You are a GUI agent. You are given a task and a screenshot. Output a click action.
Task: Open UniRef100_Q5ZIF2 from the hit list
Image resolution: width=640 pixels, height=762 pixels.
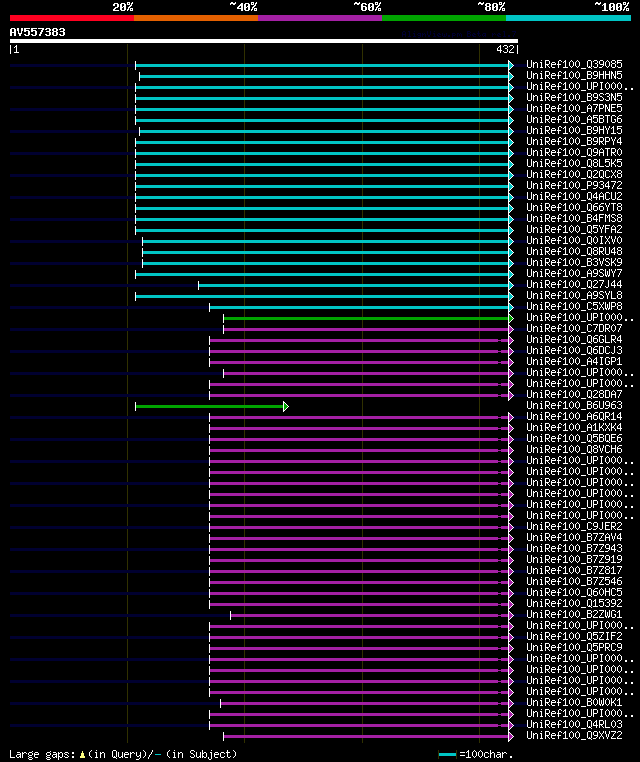574,637
